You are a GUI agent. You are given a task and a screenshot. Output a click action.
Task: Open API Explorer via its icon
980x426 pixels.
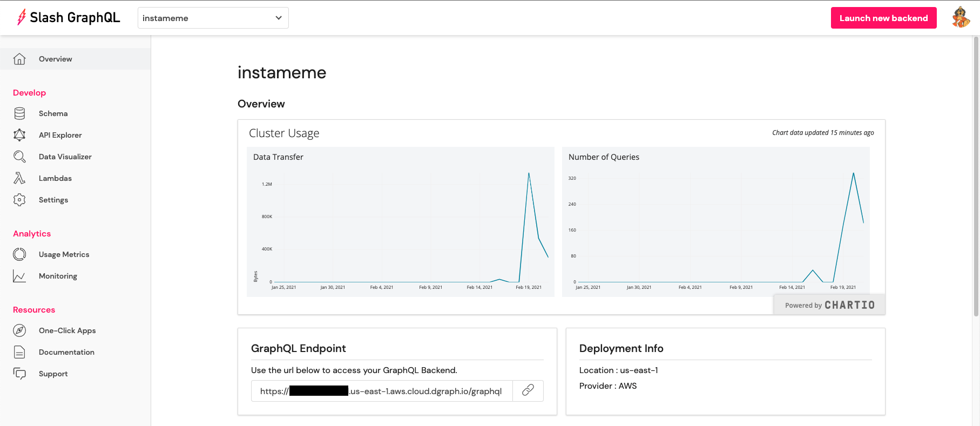pyautogui.click(x=19, y=135)
